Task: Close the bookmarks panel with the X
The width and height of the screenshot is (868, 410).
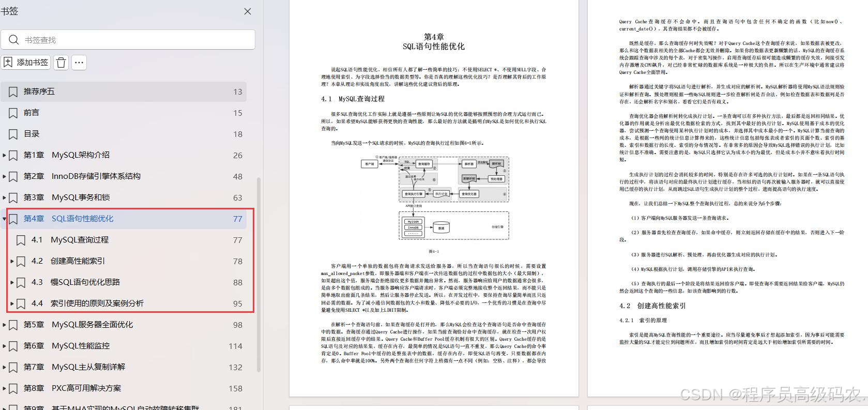Action: 248,11
